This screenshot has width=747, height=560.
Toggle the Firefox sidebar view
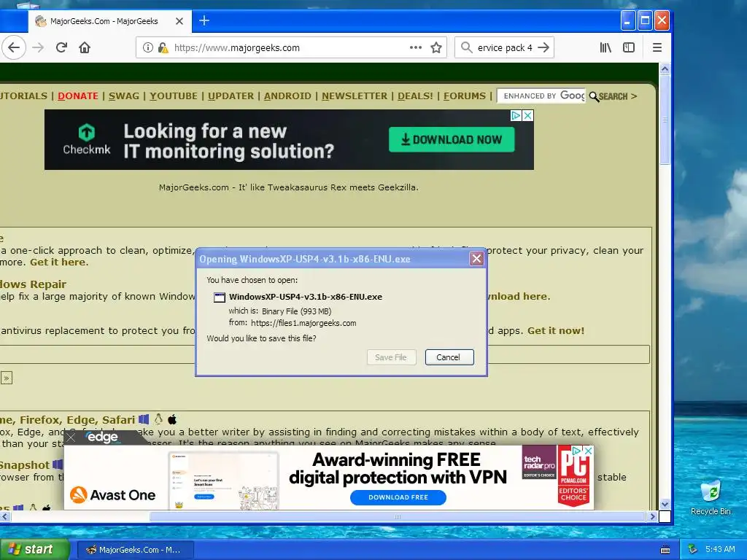pyautogui.click(x=629, y=47)
